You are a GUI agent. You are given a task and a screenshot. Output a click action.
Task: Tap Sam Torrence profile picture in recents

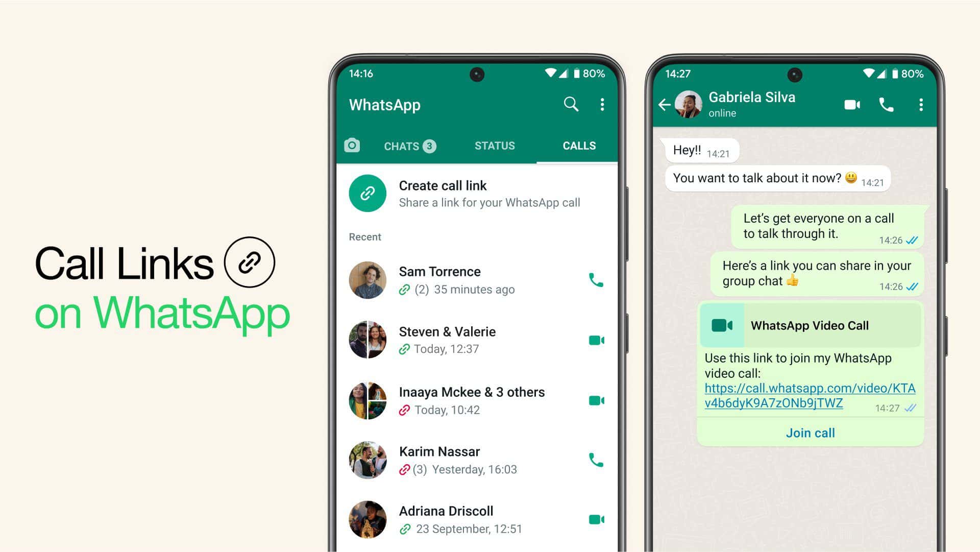click(367, 279)
